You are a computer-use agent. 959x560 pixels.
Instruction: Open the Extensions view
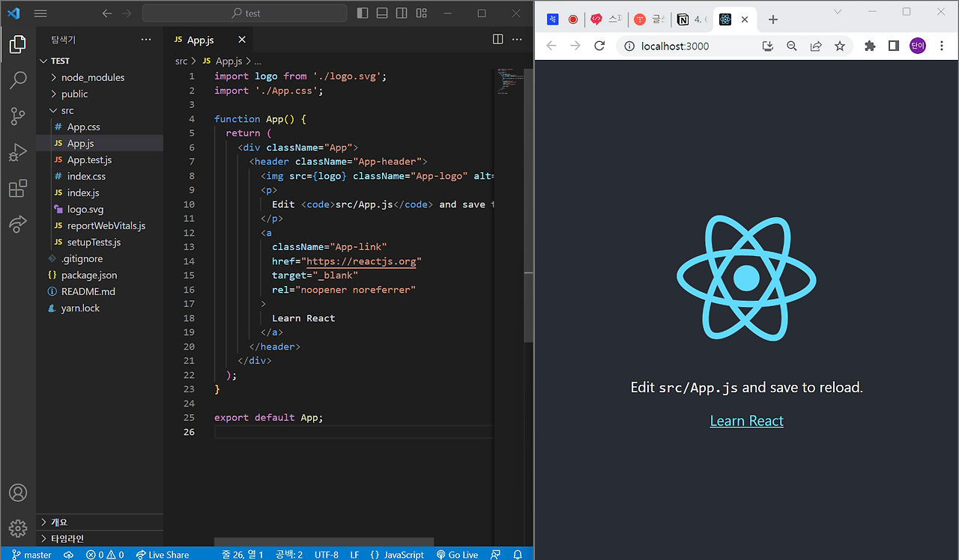tap(18, 188)
